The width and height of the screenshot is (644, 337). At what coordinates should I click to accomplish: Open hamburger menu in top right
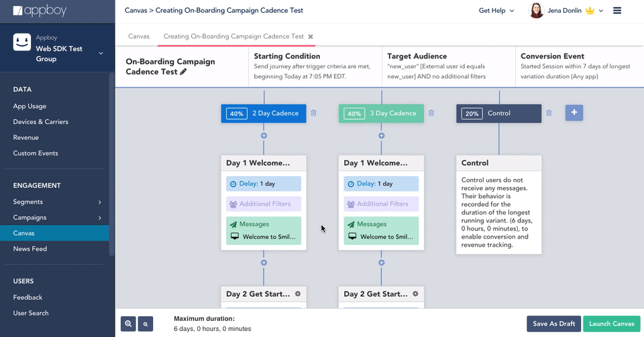(617, 11)
